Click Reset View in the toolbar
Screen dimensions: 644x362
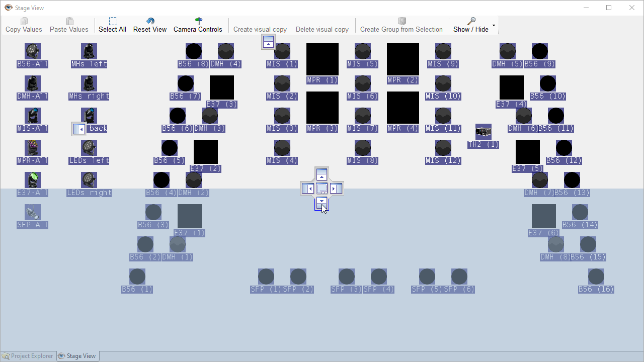[149, 25]
